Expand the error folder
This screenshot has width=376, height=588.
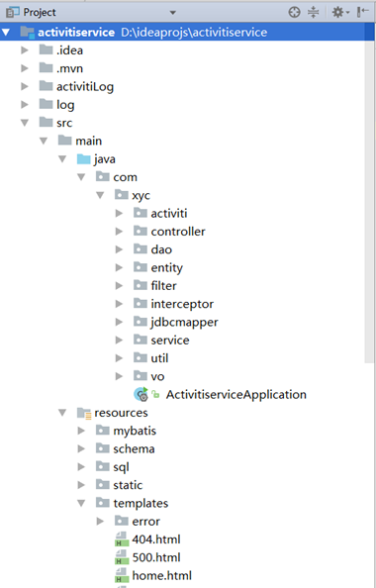click(x=100, y=522)
